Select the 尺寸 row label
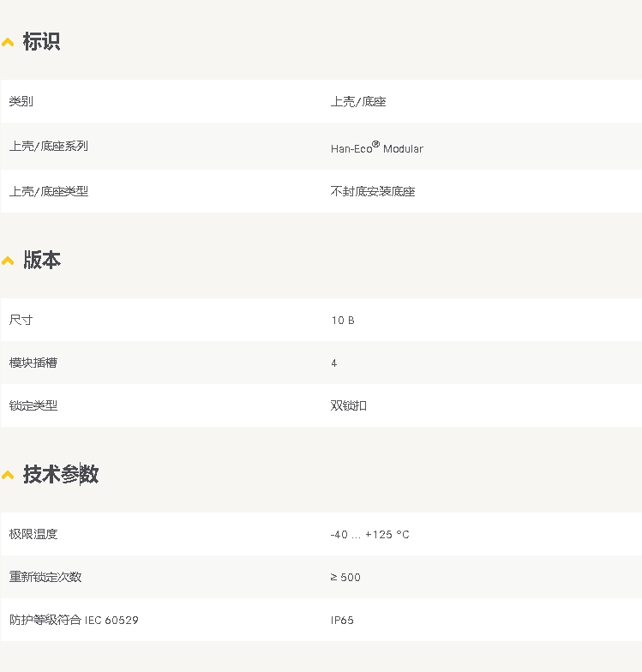This screenshot has width=642, height=672. point(21,320)
